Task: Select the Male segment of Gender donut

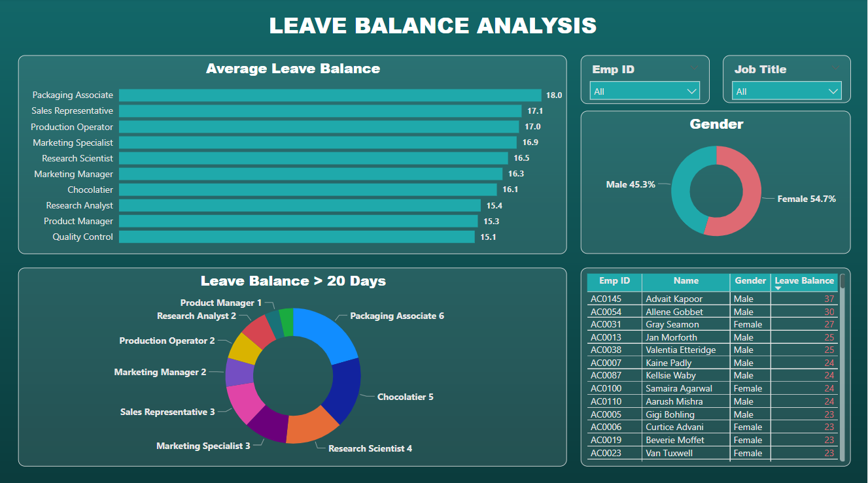Action: tap(685, 190)
